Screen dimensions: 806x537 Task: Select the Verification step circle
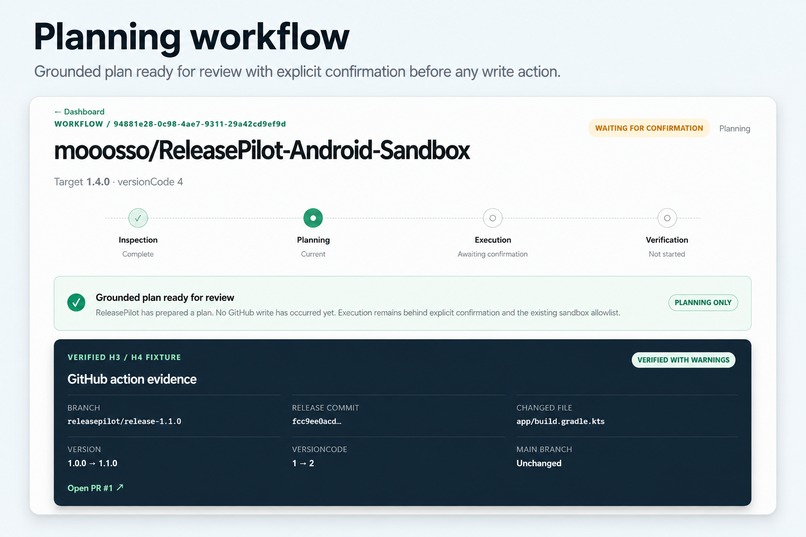[x=667, y=218]
